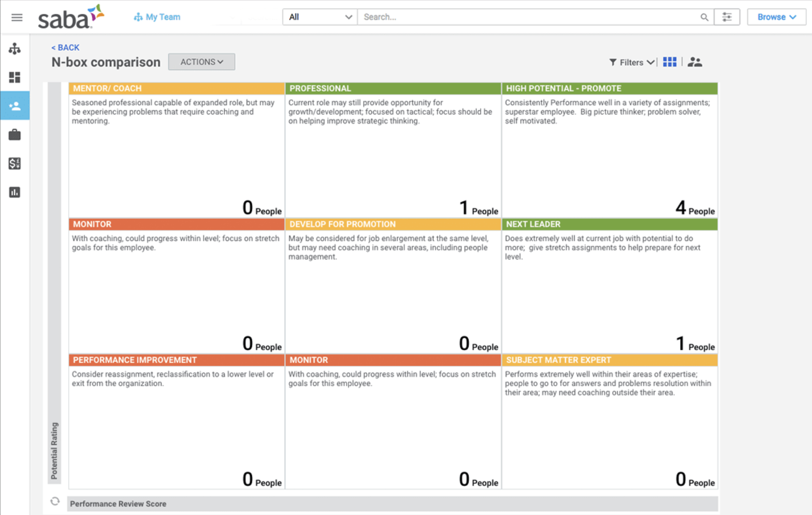Go back via the < BACK link
Screen dimensions: 812x515
(65, 47)
